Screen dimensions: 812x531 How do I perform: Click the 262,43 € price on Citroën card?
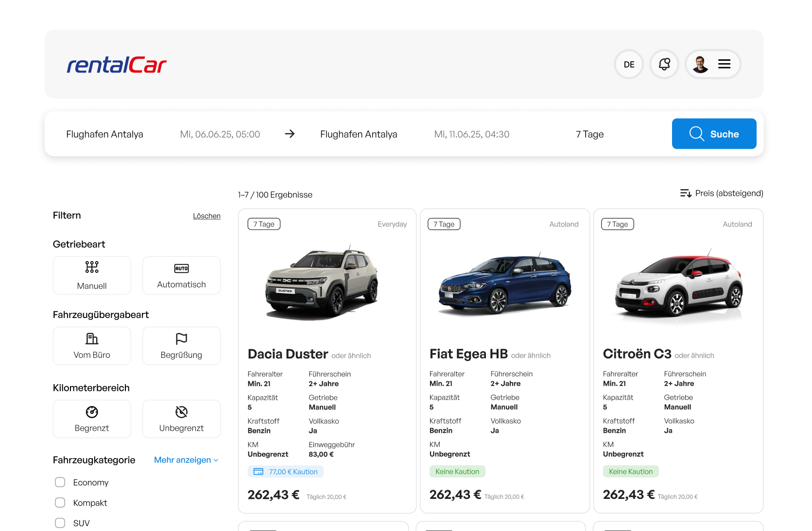(x=629, y=495)
